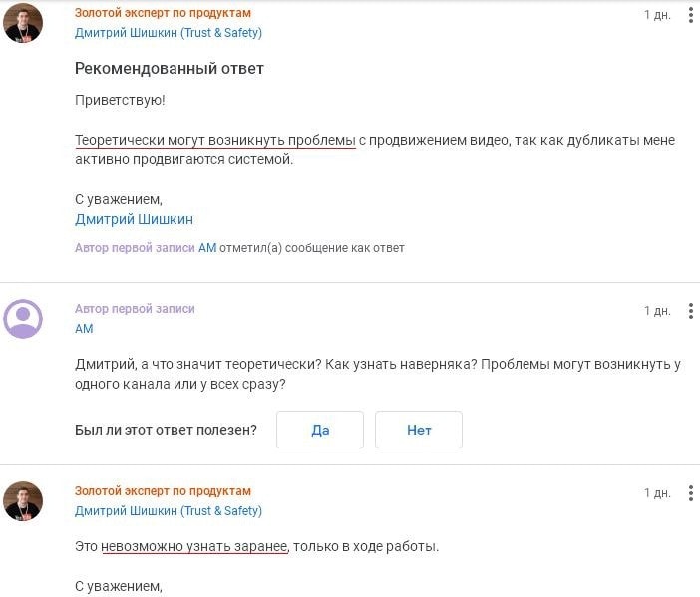Open the three-dot menu on AM's comment
The width and height of the screenshot is (700, 597).
690,311
